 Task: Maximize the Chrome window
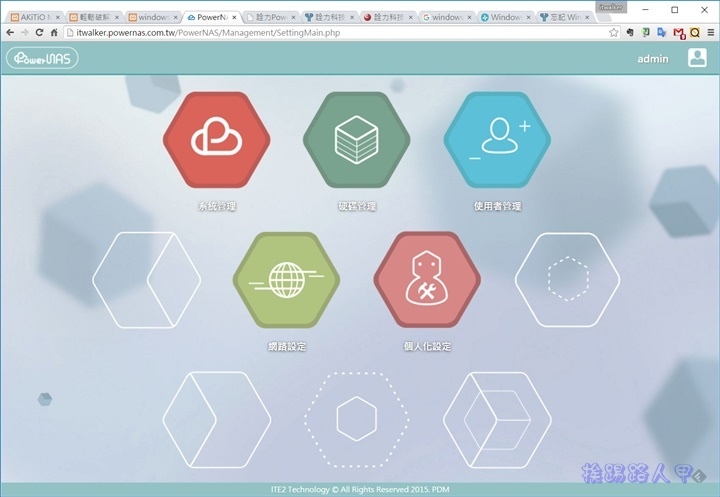[x=675, y=10]
